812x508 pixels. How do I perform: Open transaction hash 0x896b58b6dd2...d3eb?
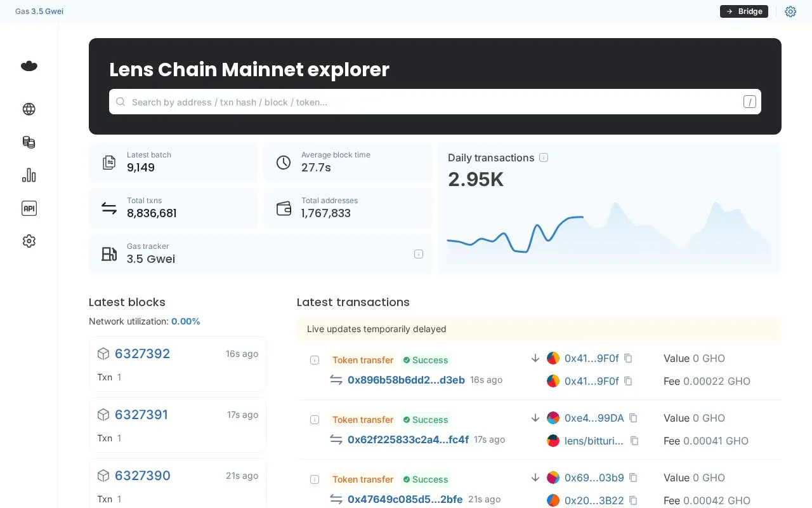[x=406, y=380]
